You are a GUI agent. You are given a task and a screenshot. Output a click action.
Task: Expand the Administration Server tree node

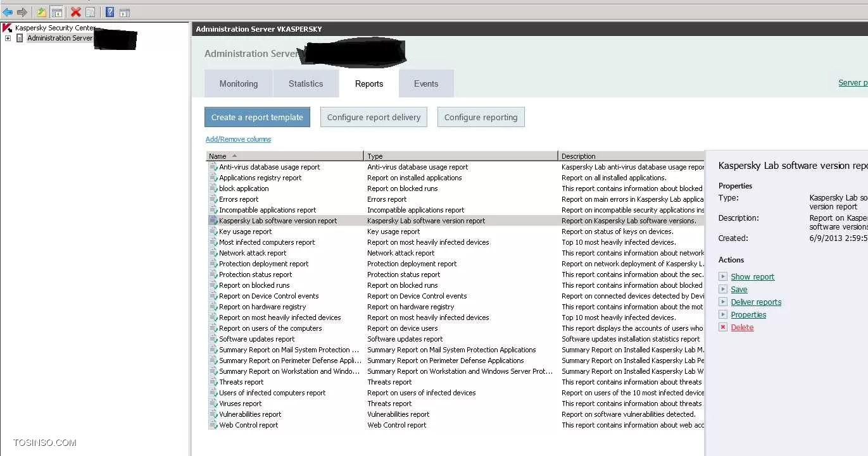tap(8, 38)
